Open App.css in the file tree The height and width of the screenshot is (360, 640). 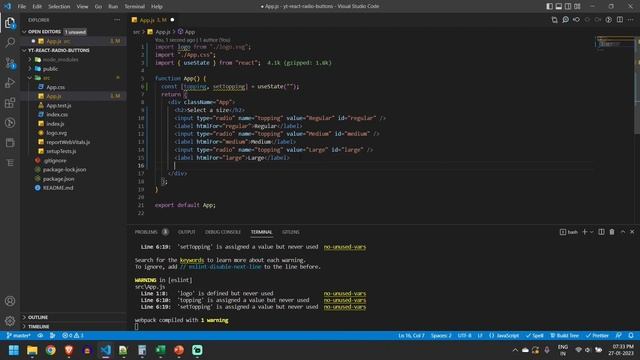pyautogui.click(x=56, y=87)
